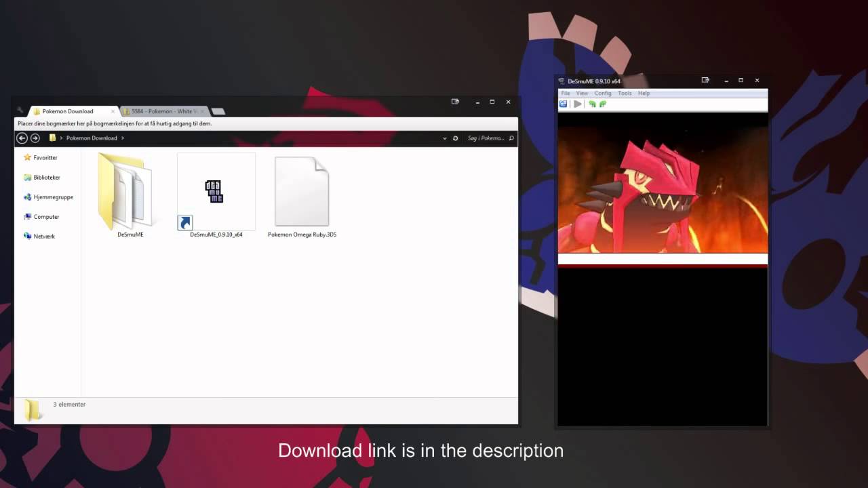
Task: Click the Forward arrow in file explorer
Action: tap(35, 138)
